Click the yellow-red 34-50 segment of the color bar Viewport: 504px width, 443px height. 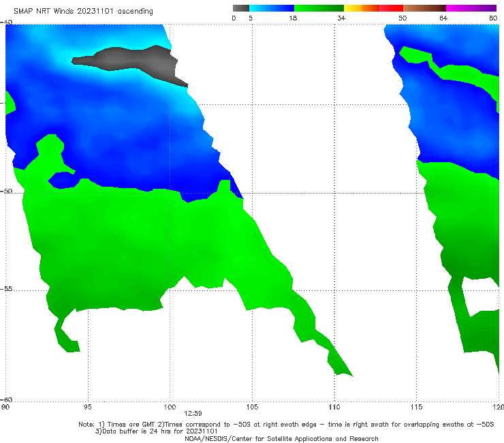(x=373, y=8)
